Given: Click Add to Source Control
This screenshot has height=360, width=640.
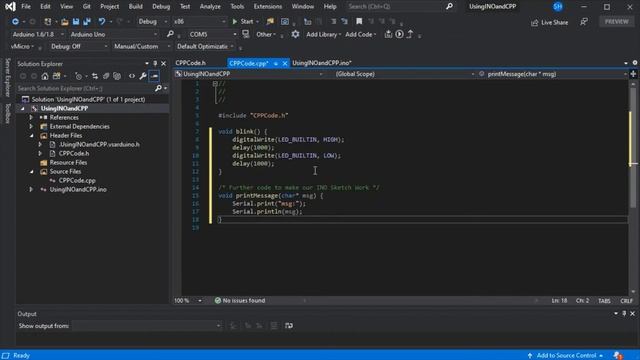Looking at the screenshot, I should 566,356.
